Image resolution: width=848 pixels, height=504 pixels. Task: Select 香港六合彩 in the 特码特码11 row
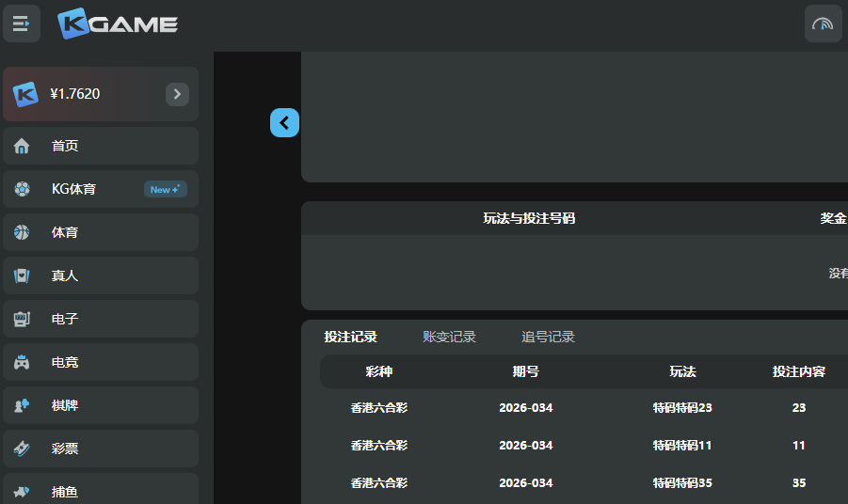378,446
